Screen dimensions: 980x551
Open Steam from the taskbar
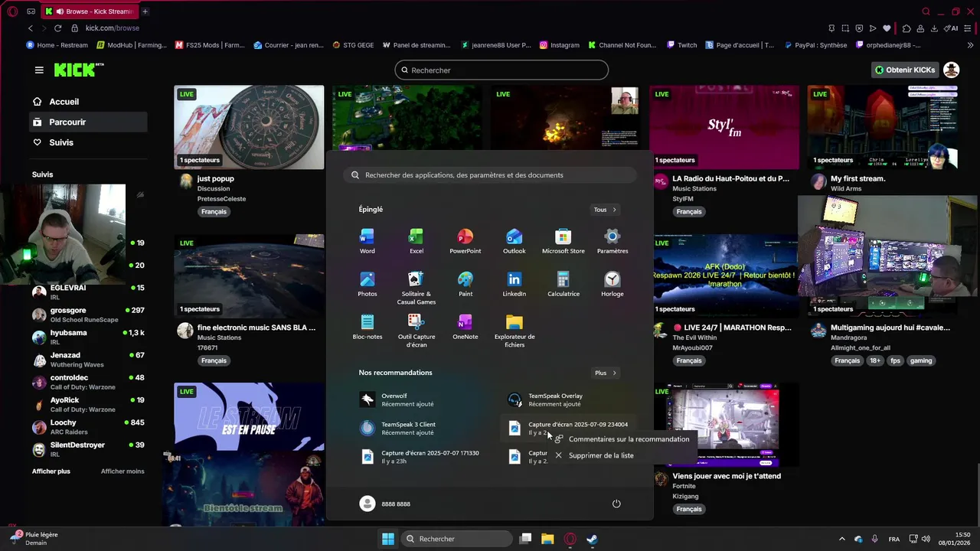click(x=592, y=539)
